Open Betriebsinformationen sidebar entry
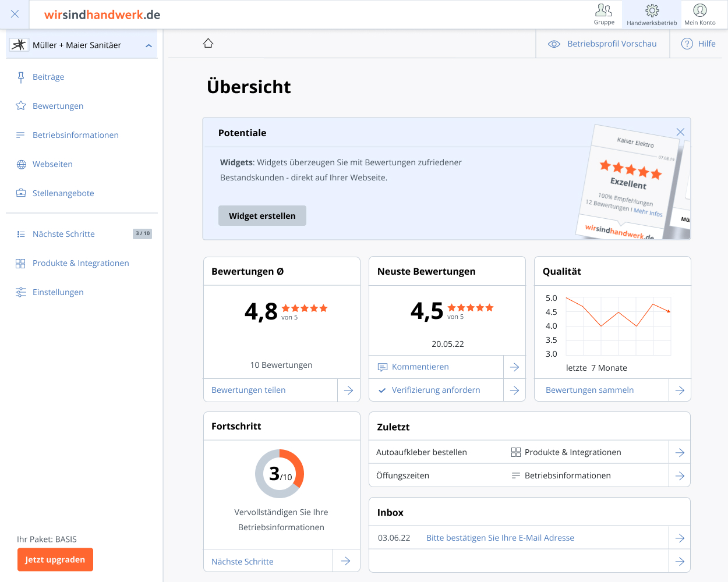 [x=76, y=135]
